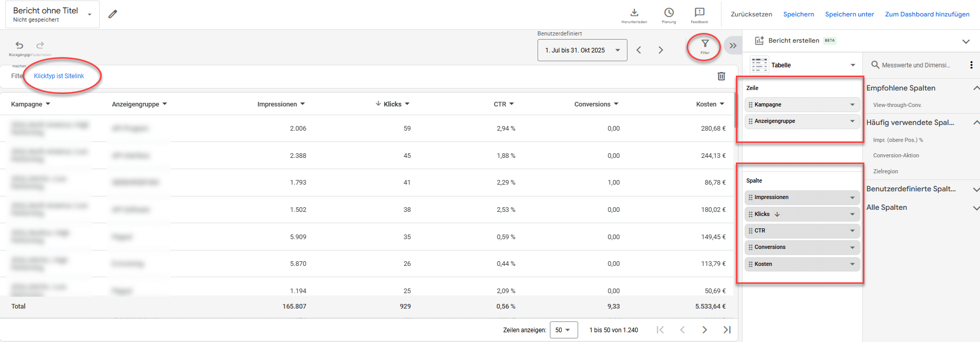Click CTR cell 1,88 %

tap(506, 156)
